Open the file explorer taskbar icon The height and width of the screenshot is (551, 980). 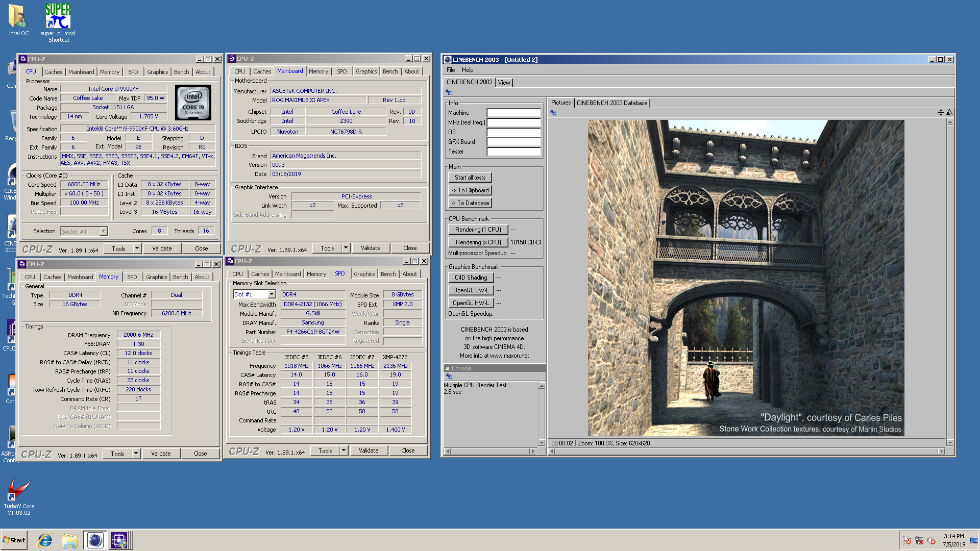(x=70, y=540)
